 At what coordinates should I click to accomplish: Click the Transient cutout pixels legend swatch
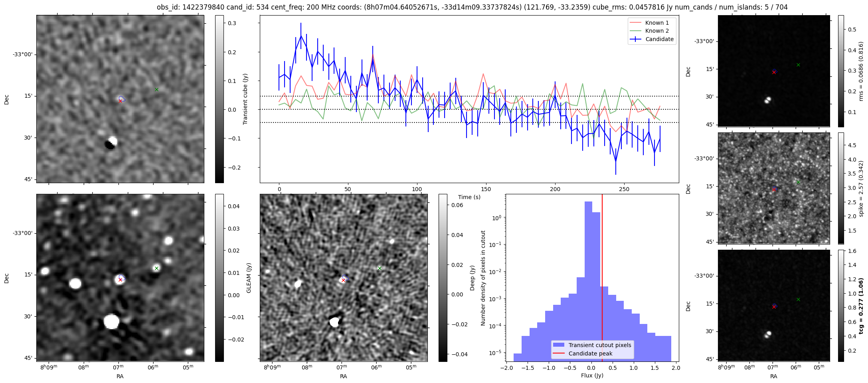coord(559,345)
